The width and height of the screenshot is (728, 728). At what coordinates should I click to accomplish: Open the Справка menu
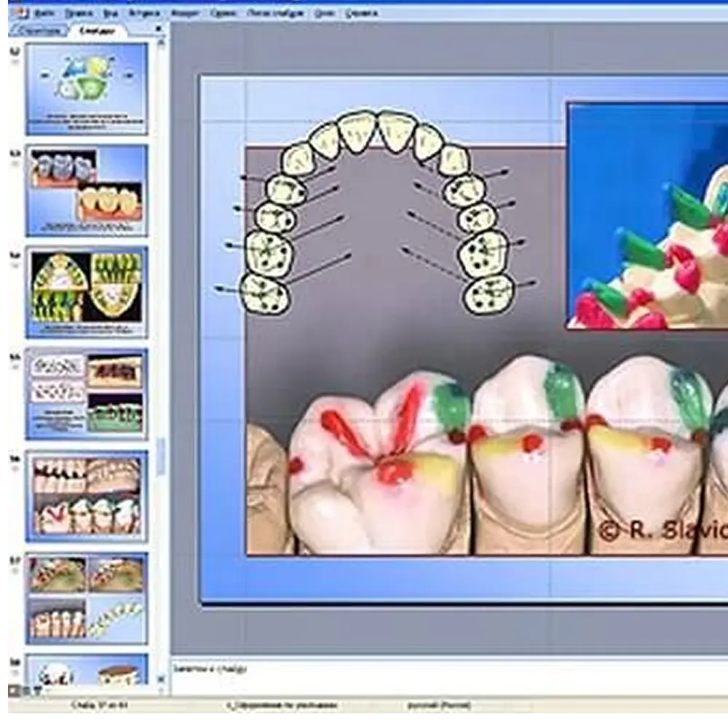(361, 13)
